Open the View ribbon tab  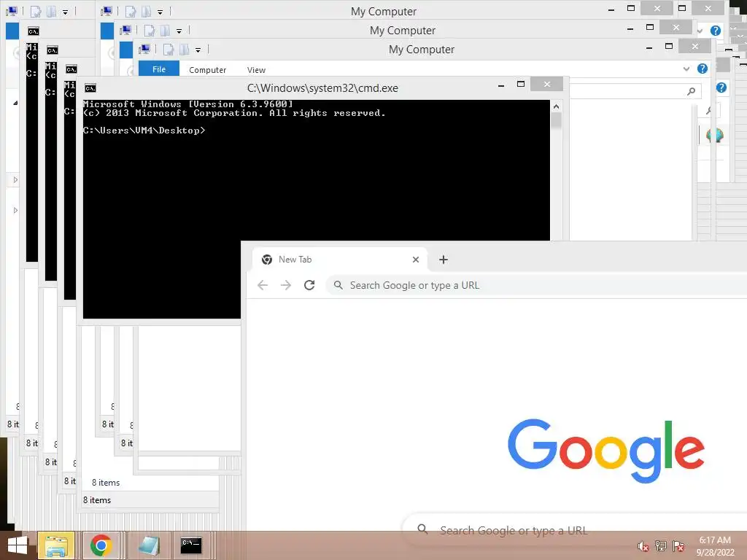256,69
